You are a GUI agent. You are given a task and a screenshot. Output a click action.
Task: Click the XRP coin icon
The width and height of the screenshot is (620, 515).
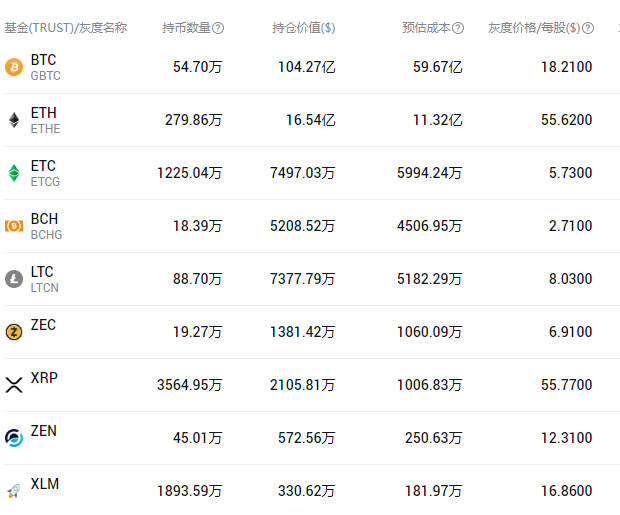pos(14,385)
